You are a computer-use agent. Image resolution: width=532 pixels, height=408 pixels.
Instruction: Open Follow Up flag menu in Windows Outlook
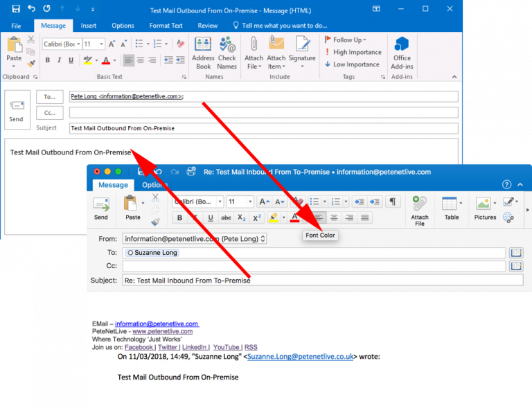coord(346,39)
